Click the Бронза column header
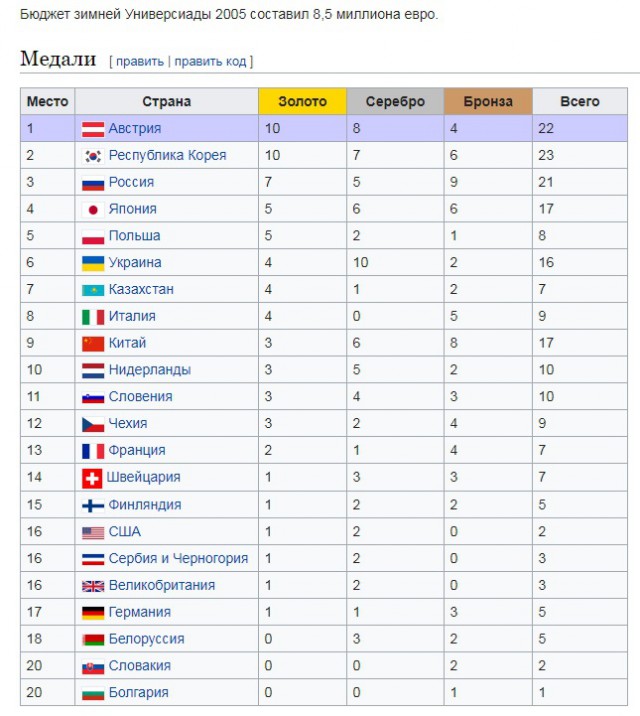 488,101
